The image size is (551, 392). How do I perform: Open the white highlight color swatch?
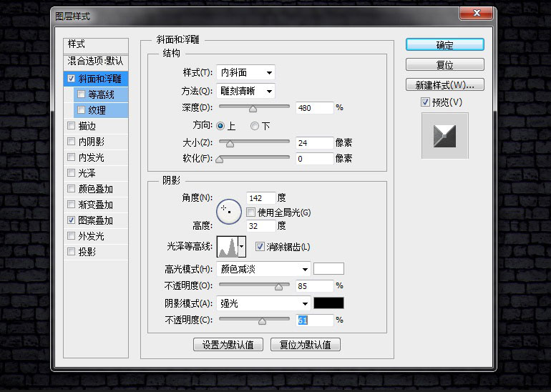pyautogui.click(x=328, y=269)
